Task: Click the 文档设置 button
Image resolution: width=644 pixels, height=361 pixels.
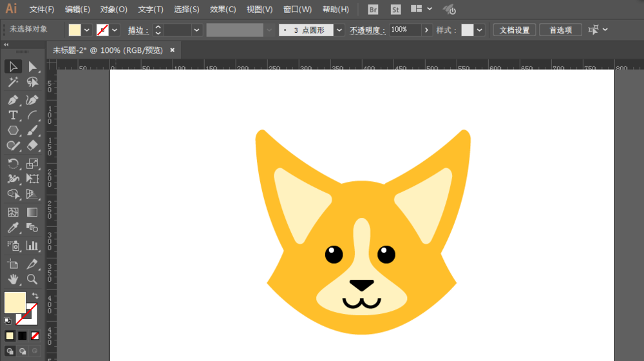Action: pos(514,30)
